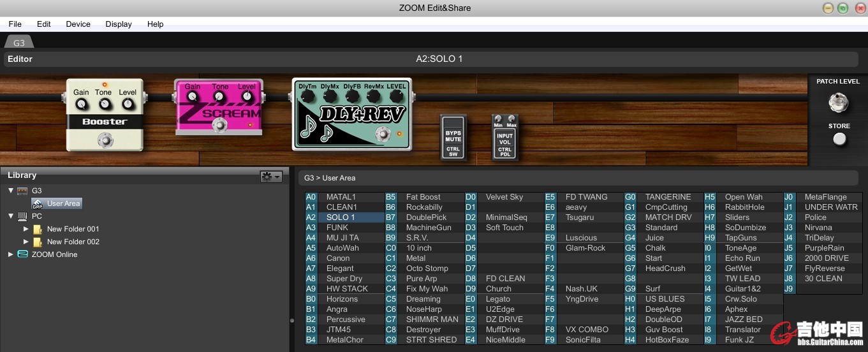
Task: Collapse the PC tree node
Action: [10, 216]
